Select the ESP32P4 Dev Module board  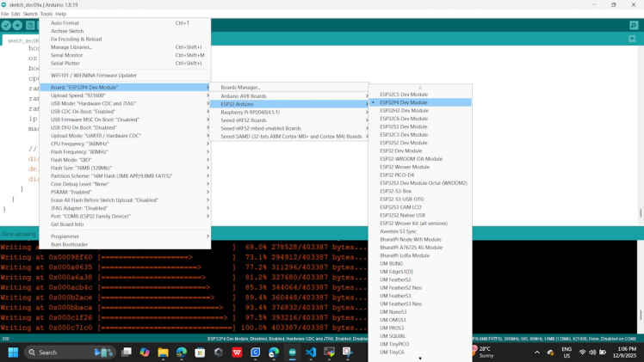click(404, 102)
